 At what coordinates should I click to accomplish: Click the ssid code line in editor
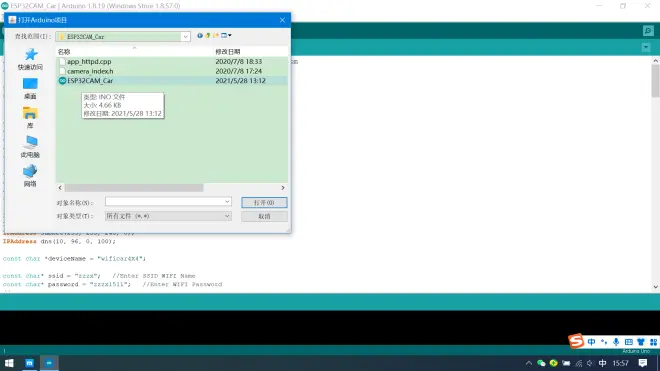(99, 276)
